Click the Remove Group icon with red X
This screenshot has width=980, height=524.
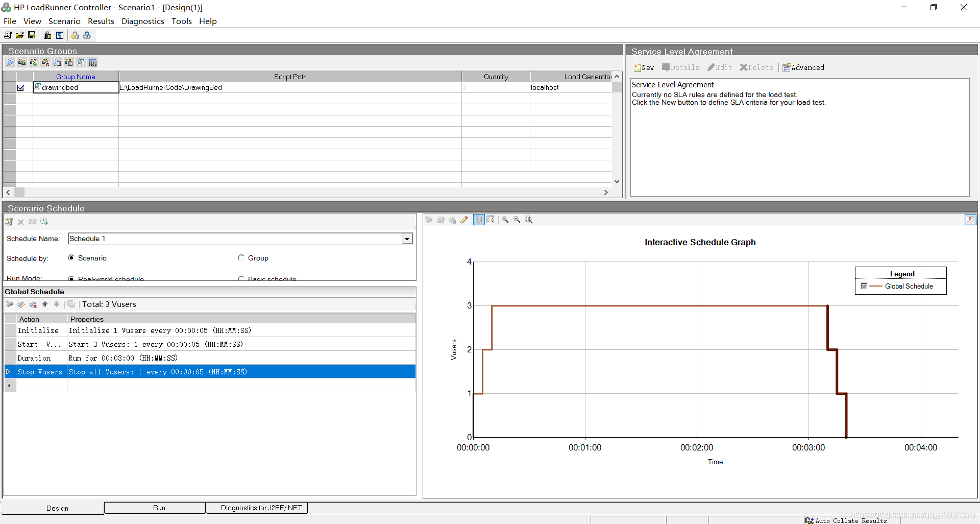[x=45, y=62]
